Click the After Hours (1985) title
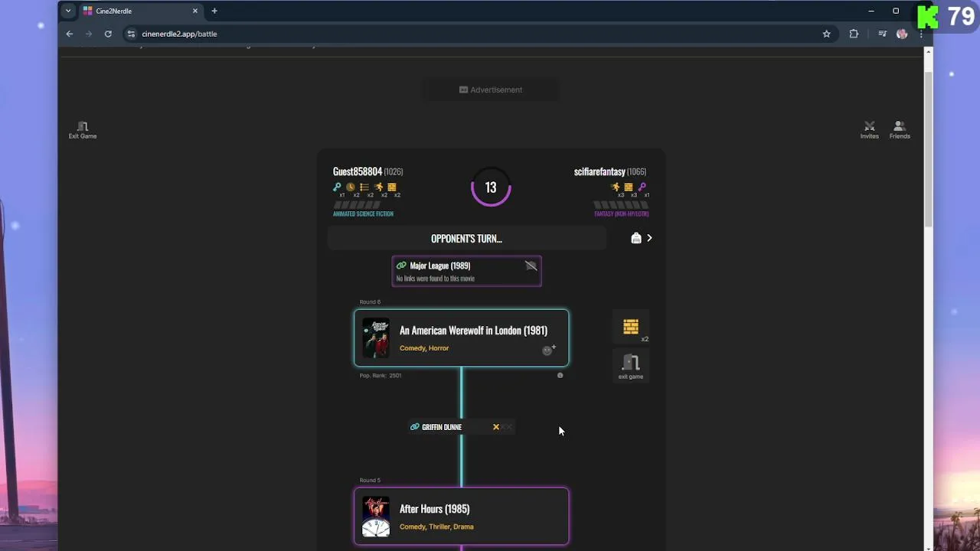The image size is (980, 551). [434, 509]
